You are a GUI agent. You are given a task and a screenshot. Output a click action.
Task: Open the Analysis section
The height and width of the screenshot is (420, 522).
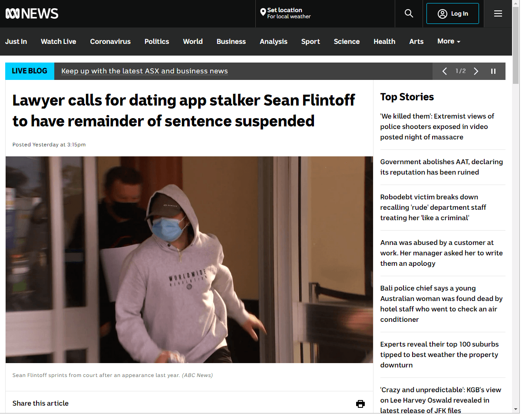(274, 42)
